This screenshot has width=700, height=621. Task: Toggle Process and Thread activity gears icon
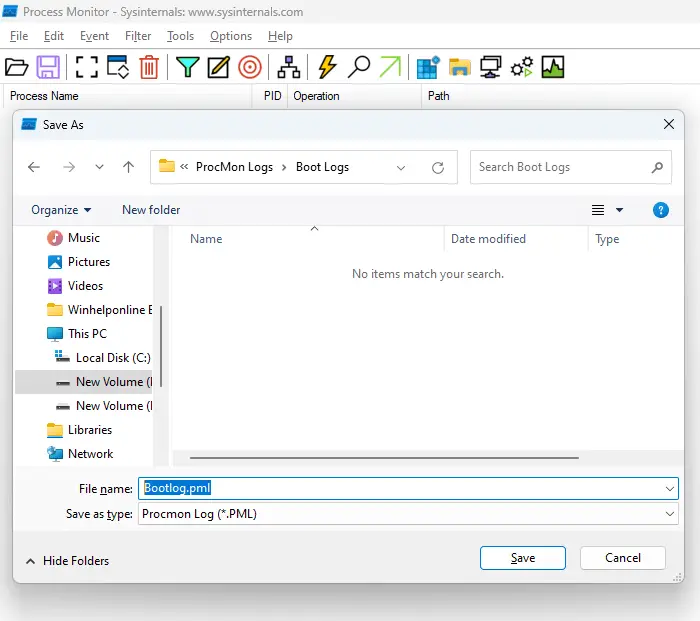point(522,67)
